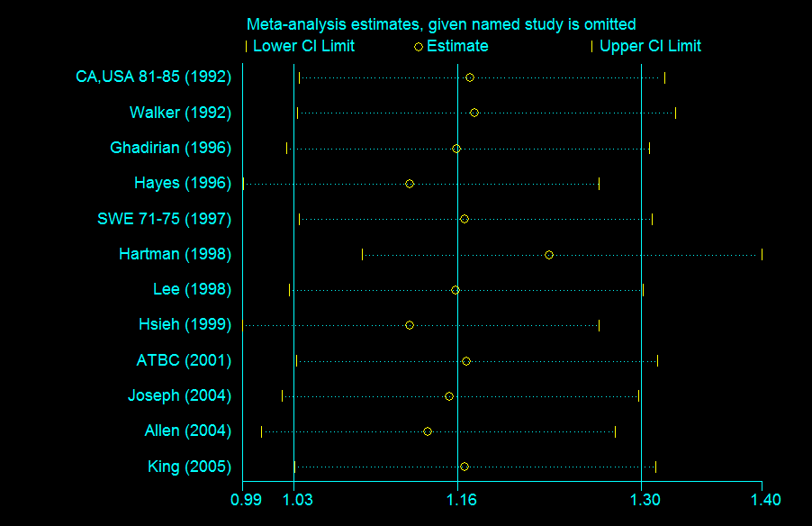Click the 1.03 axis tick label
The width and height of the screenshot is (812, 526).
[298, 500]
